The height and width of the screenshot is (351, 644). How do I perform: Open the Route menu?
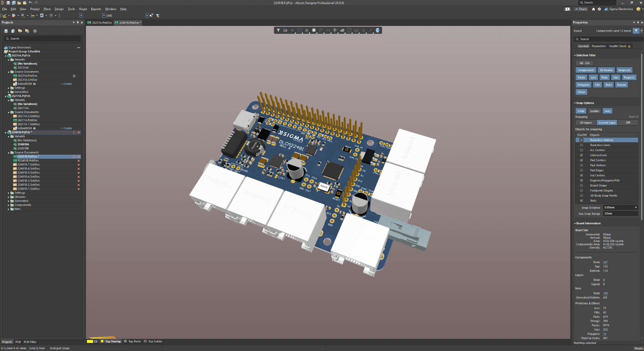[83, 9]
